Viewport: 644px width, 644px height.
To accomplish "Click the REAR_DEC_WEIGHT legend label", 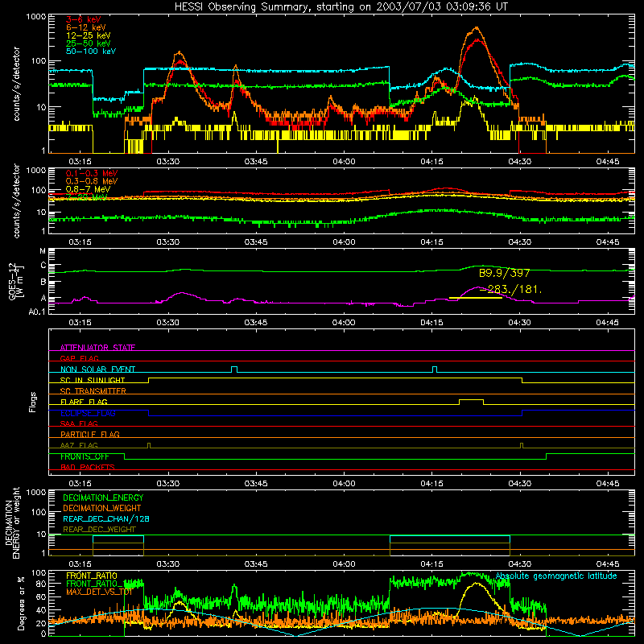I will pos(99,530).
